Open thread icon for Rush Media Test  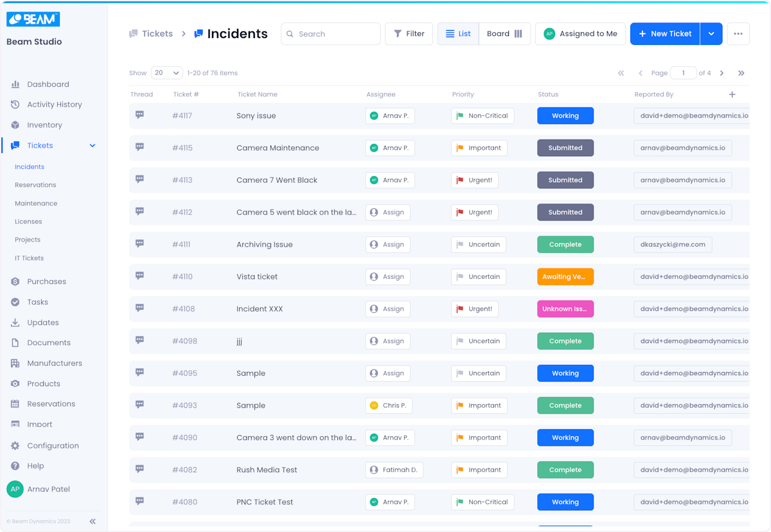click(x=139, y=469)
